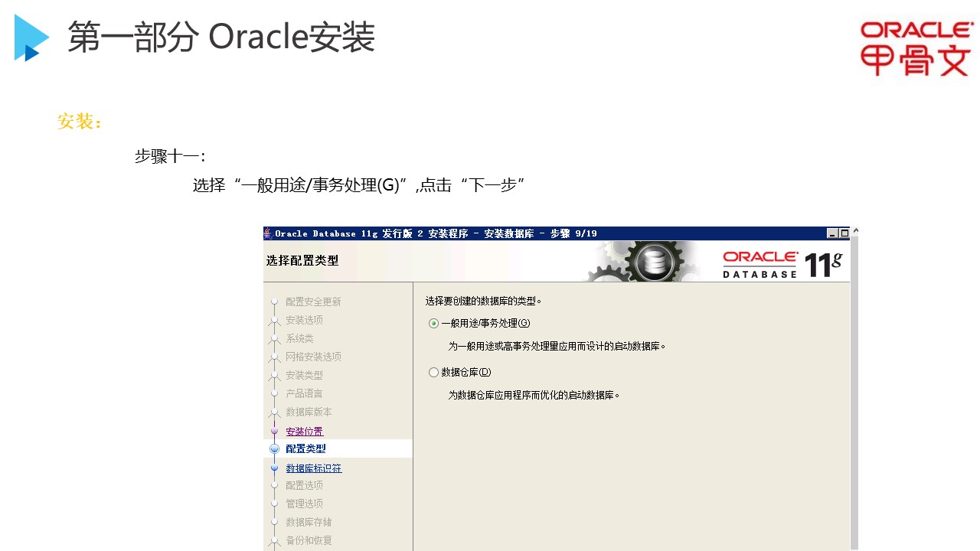The height and width of the screenshot is (551, 980).
Task: Click the 安装类型 step
Action: pos(304,375)
